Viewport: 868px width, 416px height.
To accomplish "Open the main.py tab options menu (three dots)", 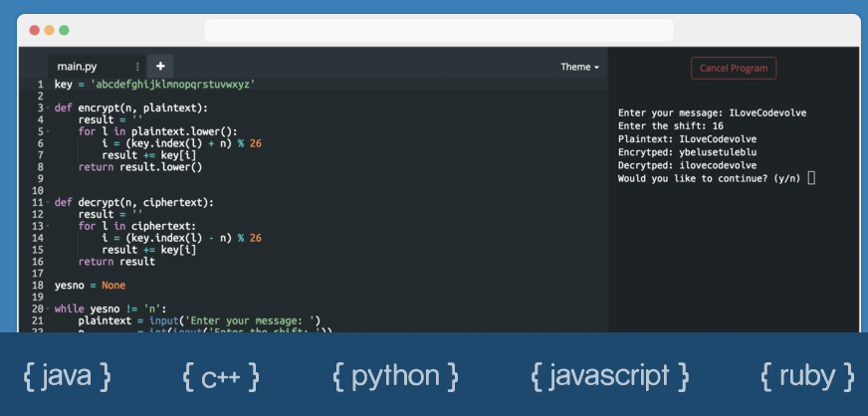I will (137, 67).
